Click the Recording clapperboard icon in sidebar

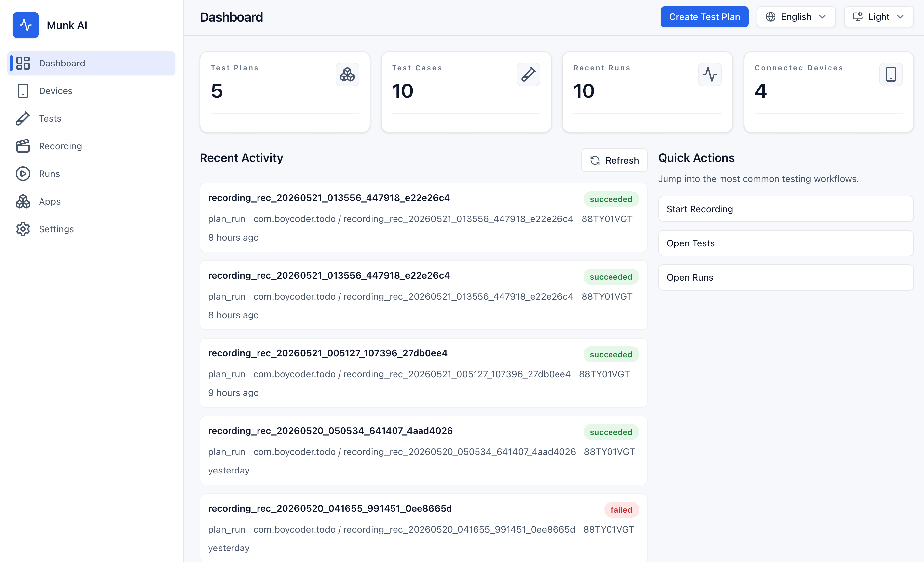click(23, 146)
